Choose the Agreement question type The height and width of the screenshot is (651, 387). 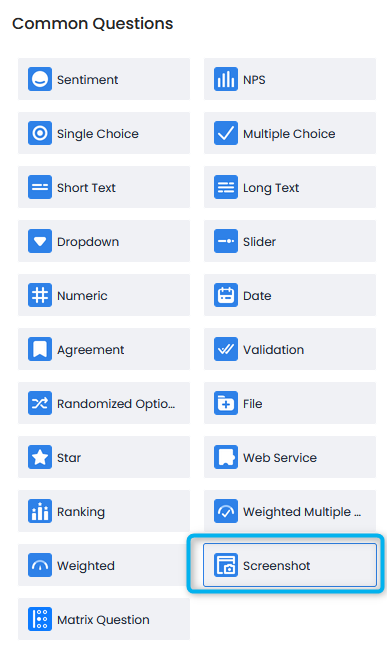pyautogui.click(x=104, y=349)
